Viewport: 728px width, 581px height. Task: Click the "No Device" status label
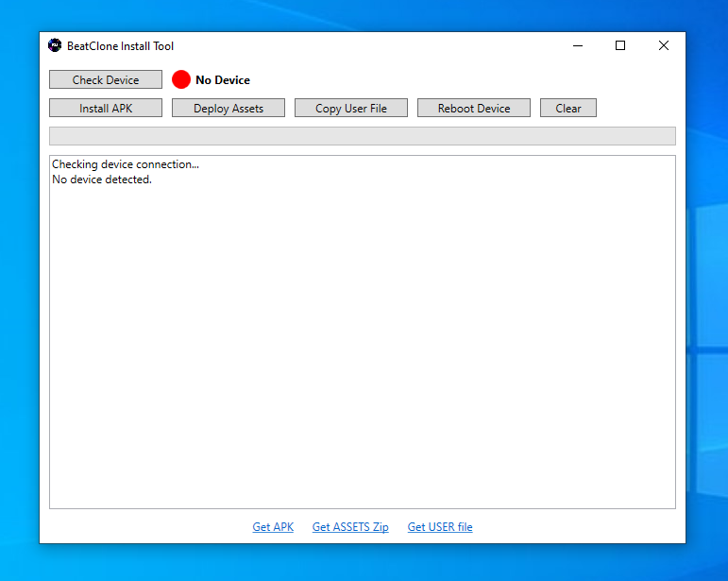(x=223, y=80)
